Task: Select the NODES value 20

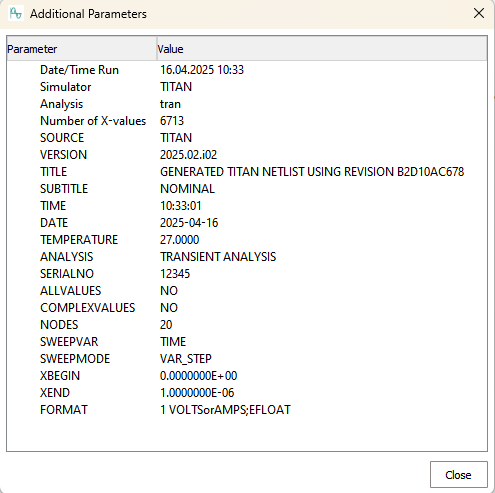Action: click(166, 325)
